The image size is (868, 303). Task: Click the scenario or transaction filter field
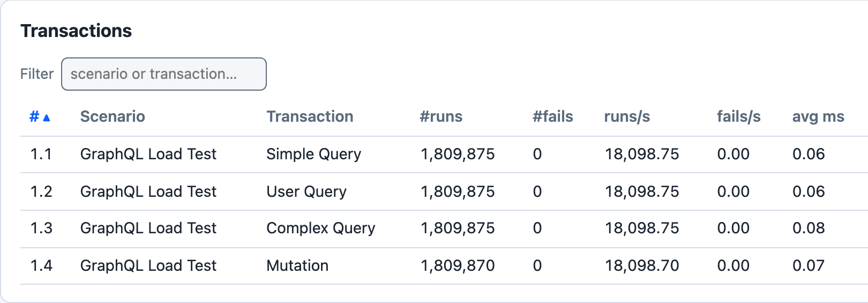164,74
